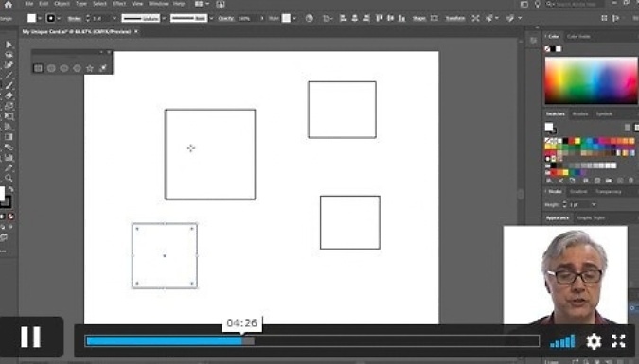Choose the Rectangle tool in floating panel
The height and width of the screenshot is (364, 639).
click(x=38, y=68)
